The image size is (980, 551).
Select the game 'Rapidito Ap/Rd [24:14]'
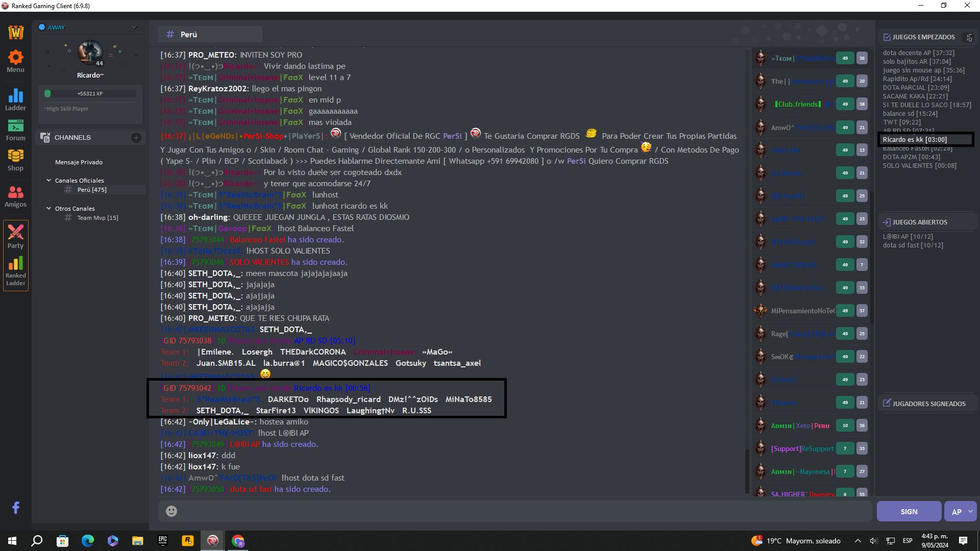coord(917,79)
